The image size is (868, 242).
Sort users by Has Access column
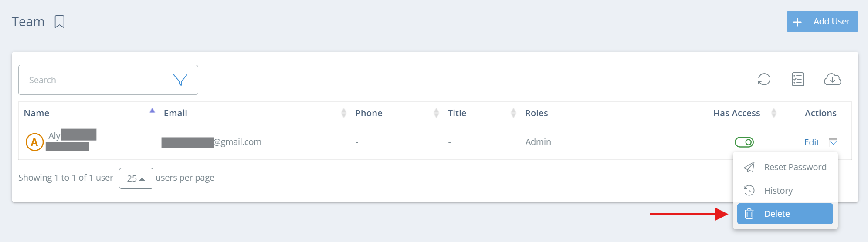pos(773,113)
